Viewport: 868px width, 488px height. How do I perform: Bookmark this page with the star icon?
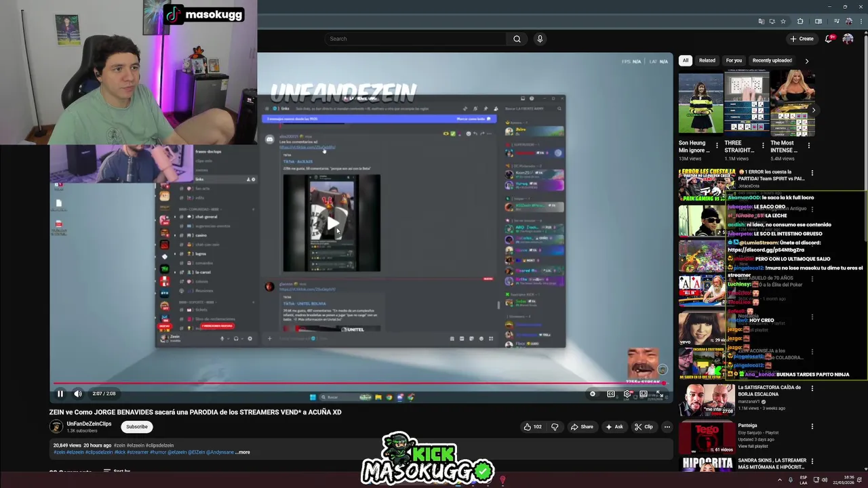coord(783,21)
